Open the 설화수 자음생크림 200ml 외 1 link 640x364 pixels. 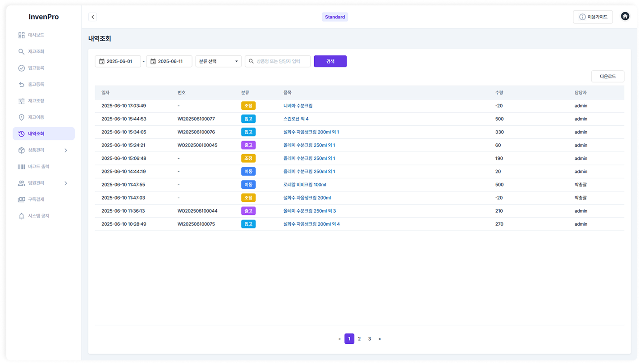click(x=311, y=132)
